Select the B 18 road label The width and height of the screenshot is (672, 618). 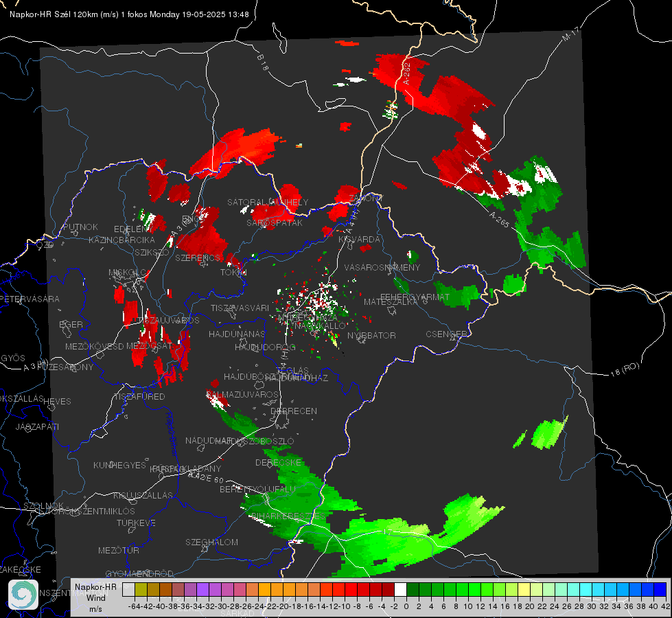click(x=263, y=62)
